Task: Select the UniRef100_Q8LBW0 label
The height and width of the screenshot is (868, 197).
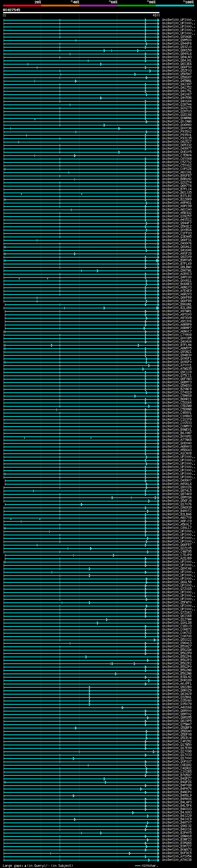Action: click(x=177, y=267)
